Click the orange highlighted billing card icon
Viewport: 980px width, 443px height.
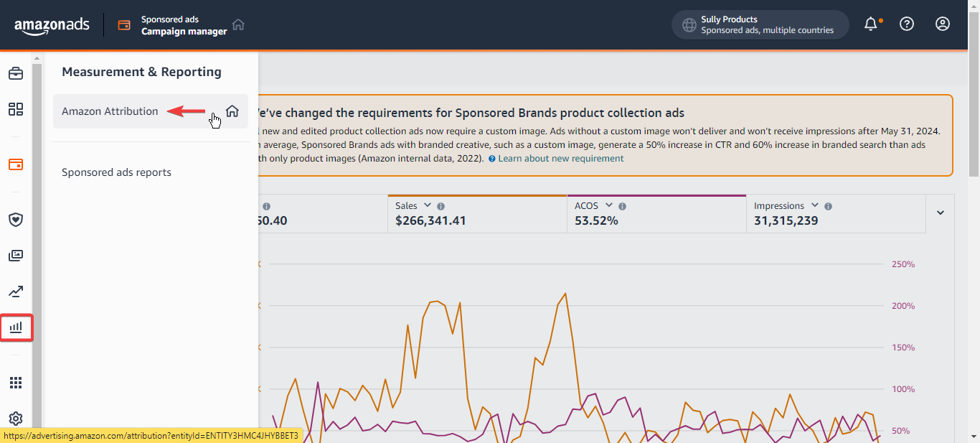pos(16,164)
